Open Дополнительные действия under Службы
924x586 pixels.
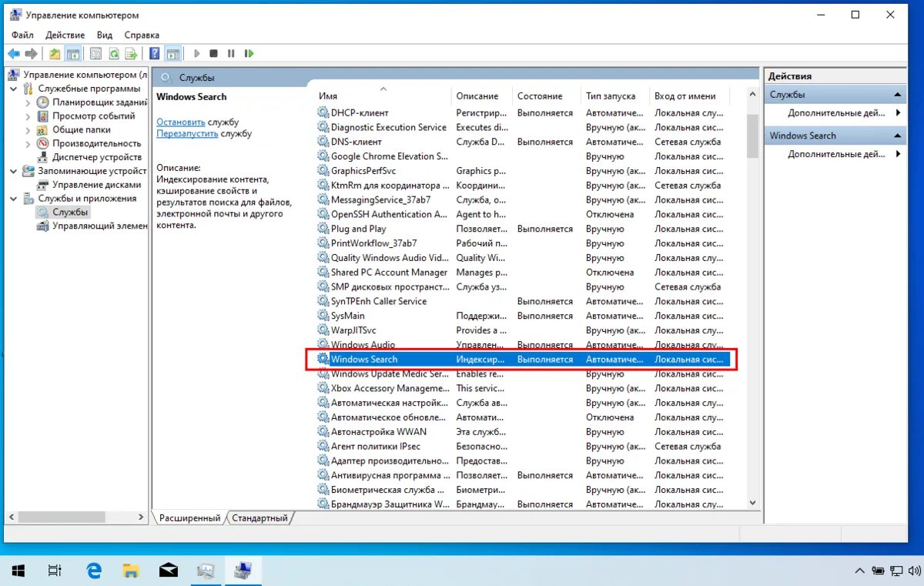click(x=836, y=113)
